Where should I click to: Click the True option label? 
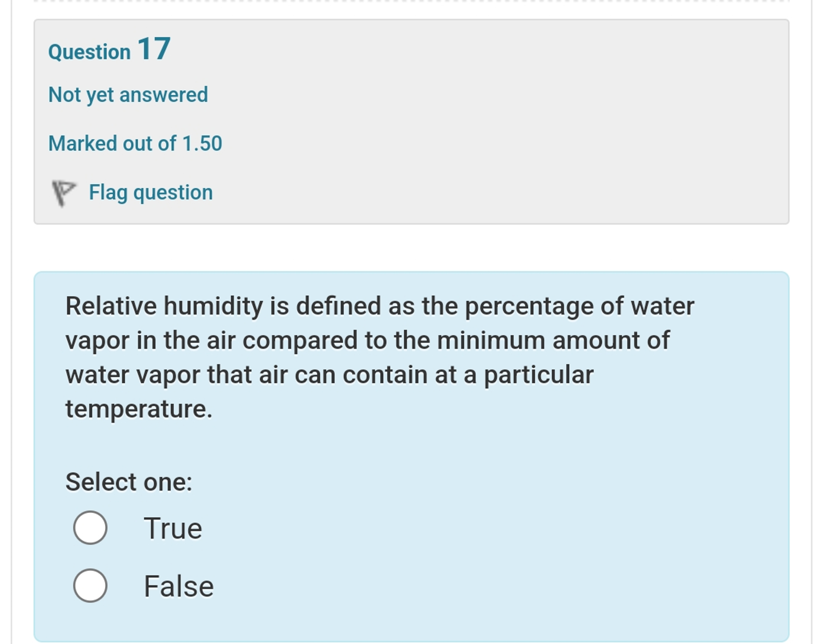pyautogui.click(x=174, y=528)
